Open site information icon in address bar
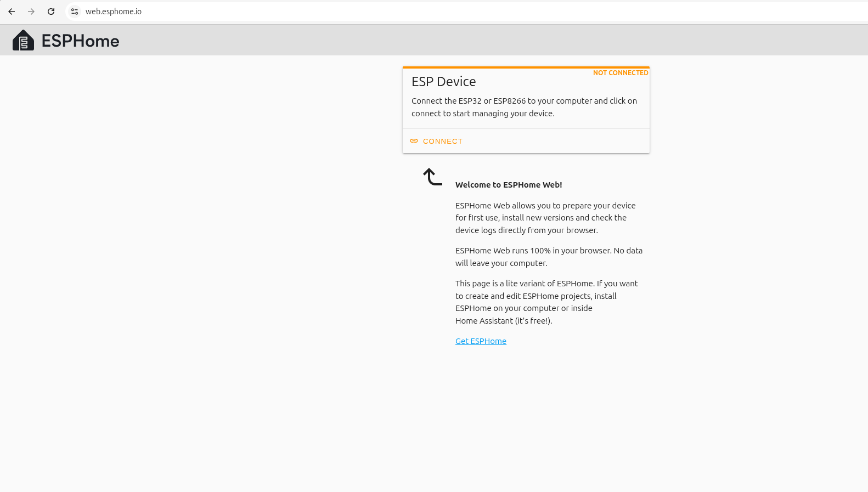The width and height of the screenshot is (868, 492). [75, 12]
